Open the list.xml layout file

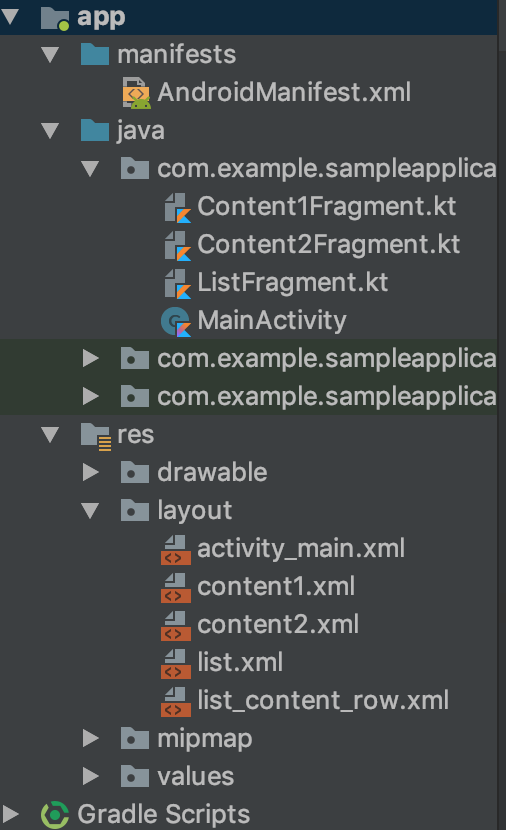pos(240,663)
